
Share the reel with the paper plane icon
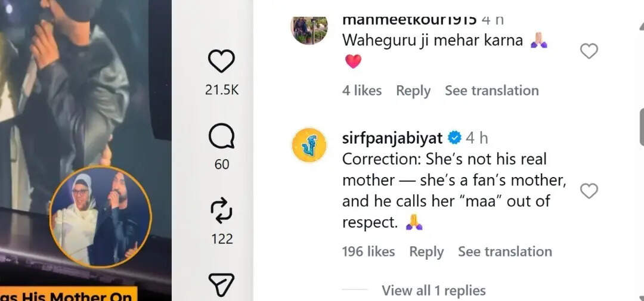pyautogui.click(x=221, y=285)
